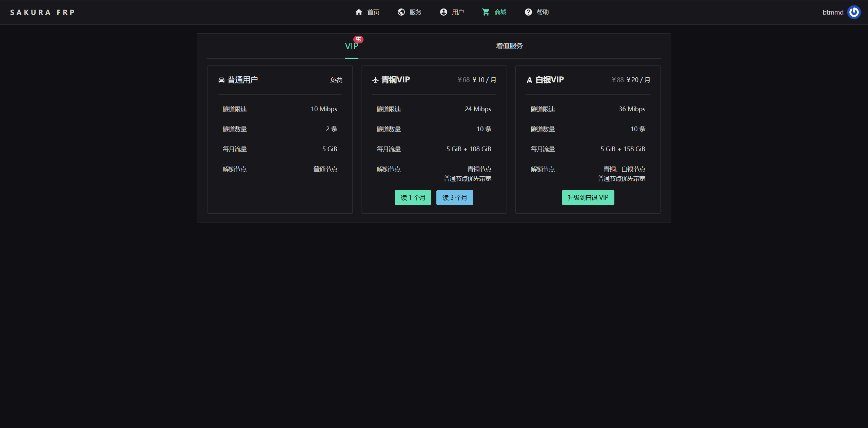Click the red 惠 badge on VIP tab
This screenshot has height=428, width=868.
[358, 39]
